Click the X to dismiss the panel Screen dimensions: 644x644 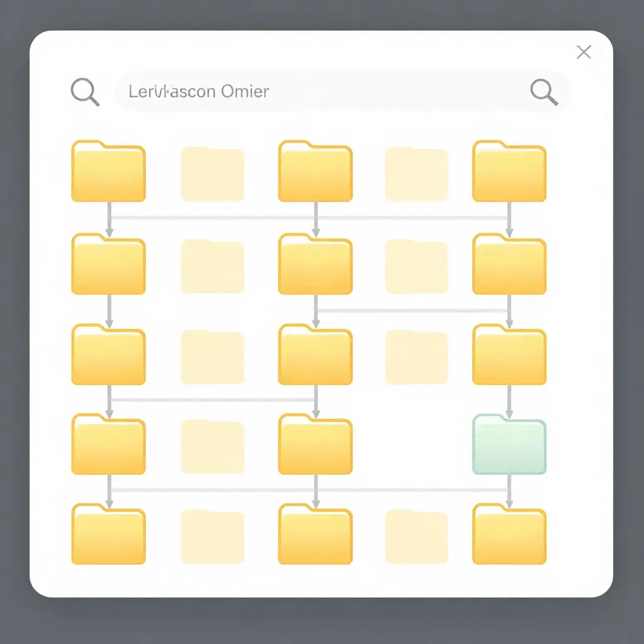coord(584,52)
